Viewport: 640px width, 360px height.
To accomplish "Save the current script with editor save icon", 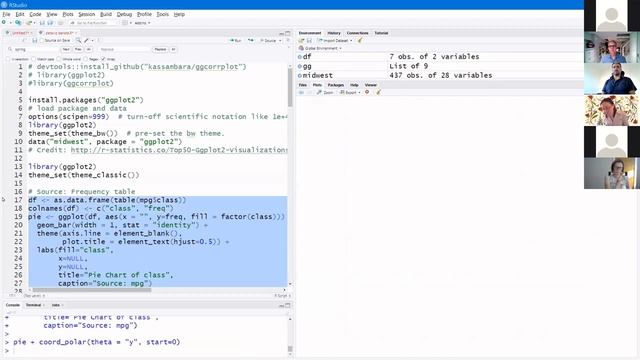I will point(35,41).
